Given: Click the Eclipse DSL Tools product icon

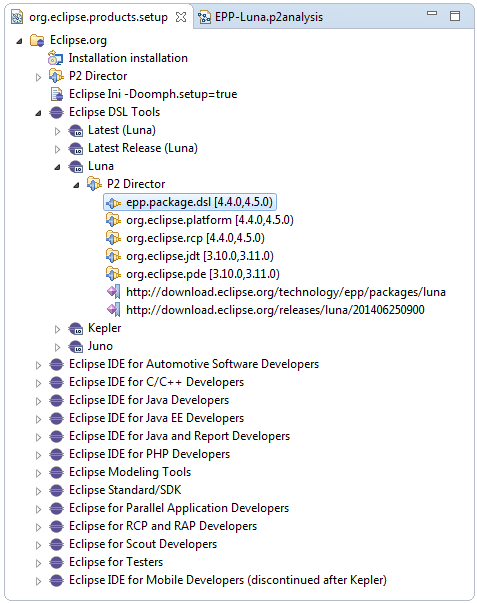Looking at the screenshot, I should point(57,112).
